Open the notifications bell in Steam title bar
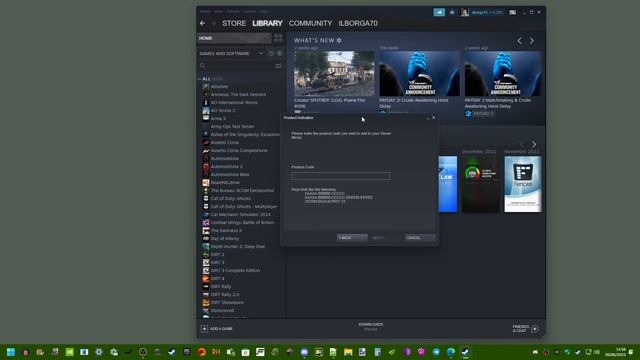 (x=452, y=12)
